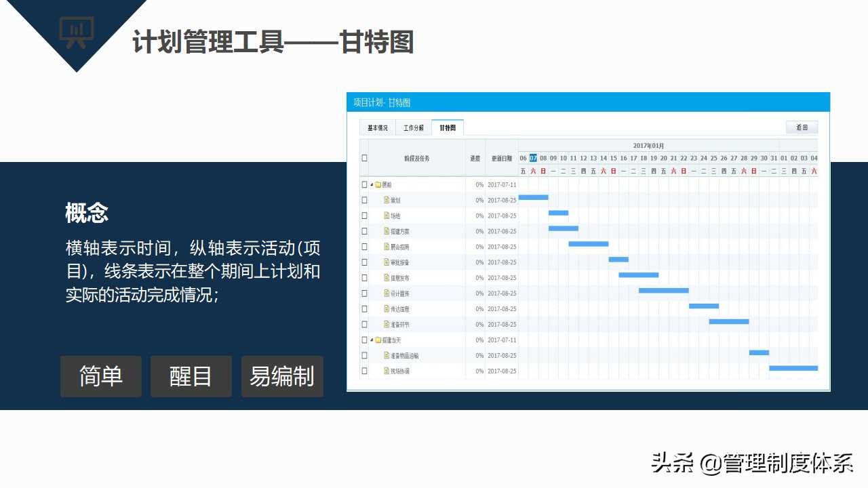Click the highlighted date 07 in the timeline header
Image resolution: width=868 pixels, height=488 pixels.
(x=532, y=157)
